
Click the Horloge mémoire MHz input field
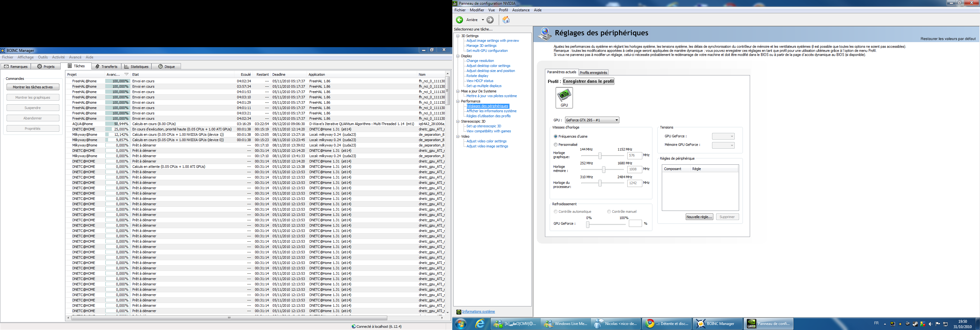tap(634, 169)
